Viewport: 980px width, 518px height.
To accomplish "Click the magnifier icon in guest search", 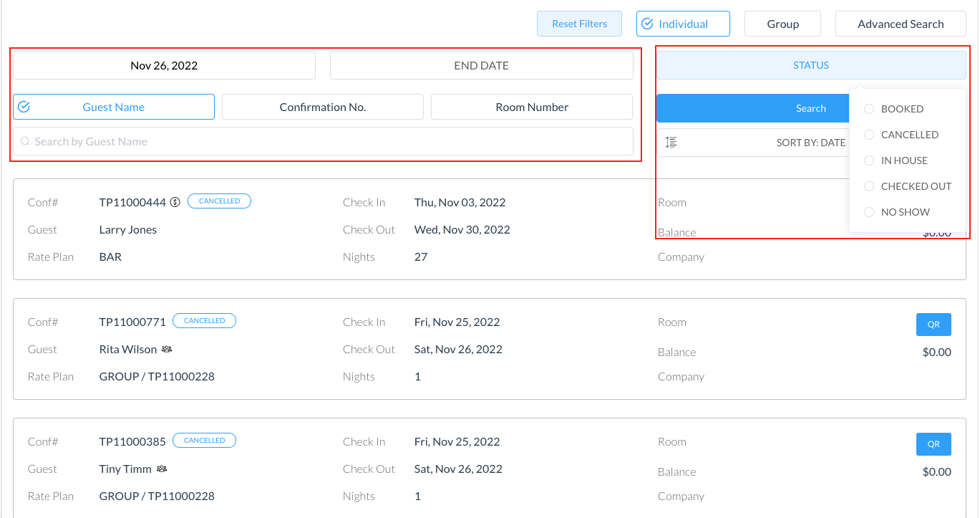I will tap(25, 142).
